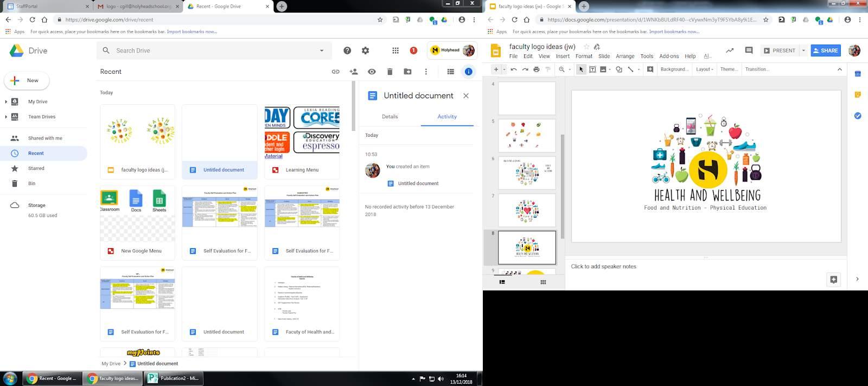
Task: Click the blue SHARE button
Action: tap(826, 50)
